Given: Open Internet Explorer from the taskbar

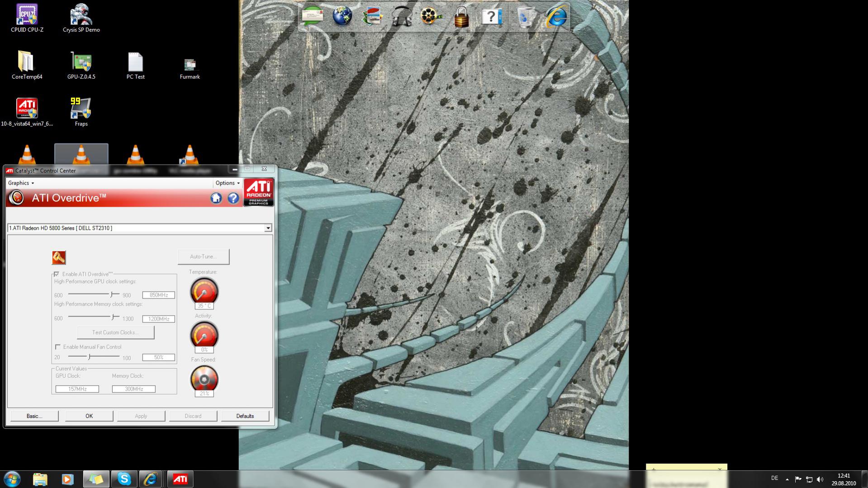Looking at the screenshot, I should 151,479.
